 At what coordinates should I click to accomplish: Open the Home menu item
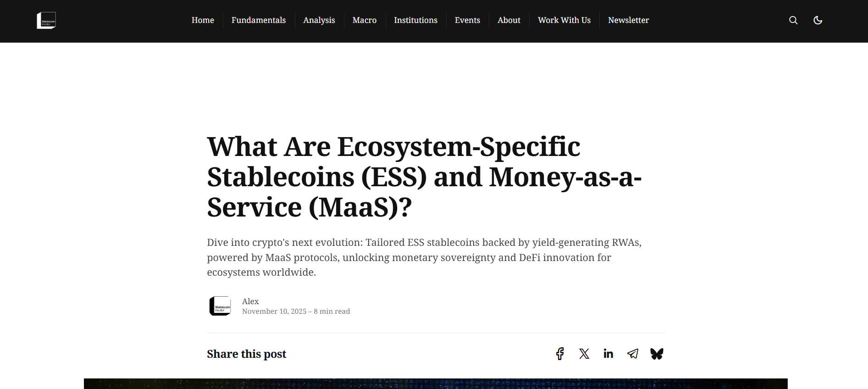(x=203, y=20)
